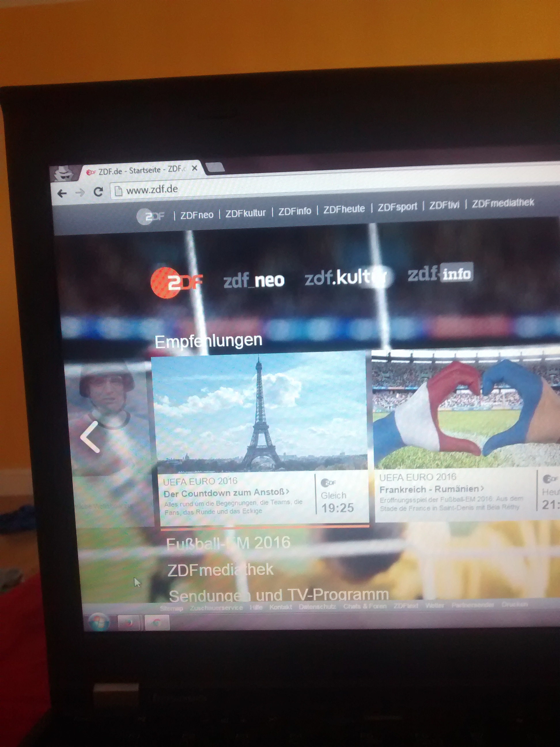Viewport: 560px width, 747px height.
Task: Click the Eröffnungsspiel description text
Action: click(452, 503)
